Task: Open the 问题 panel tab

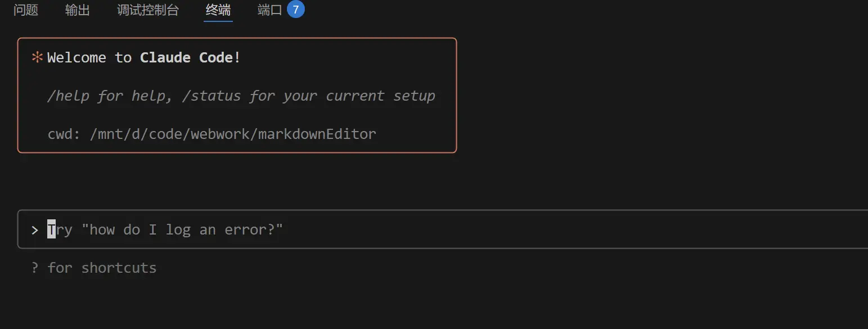Action: [26, 10]
